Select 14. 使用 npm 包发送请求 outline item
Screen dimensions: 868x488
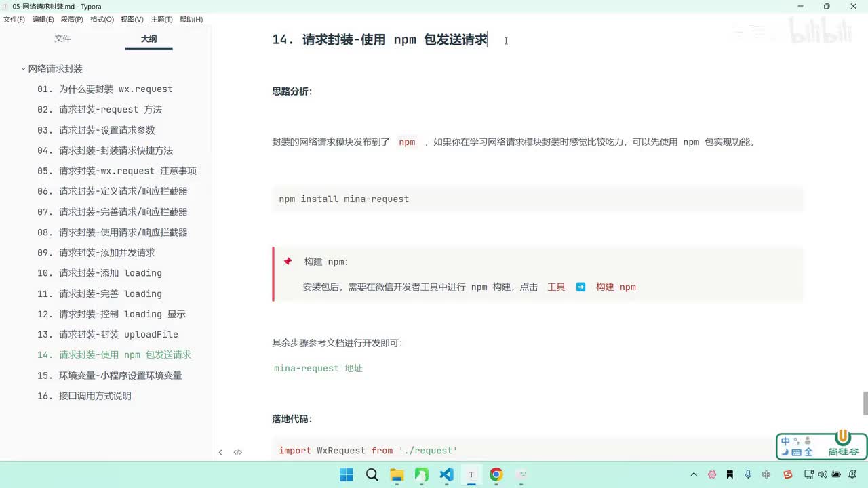click(114, 354)
